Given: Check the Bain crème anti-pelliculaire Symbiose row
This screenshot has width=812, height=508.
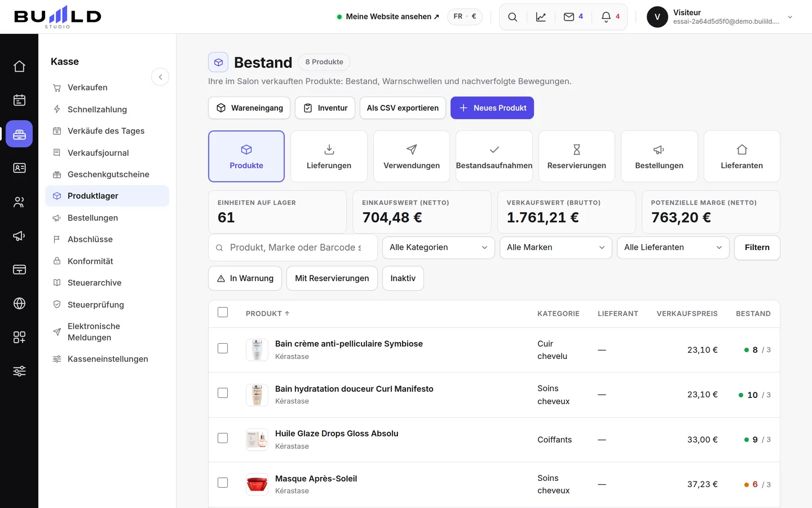Looking at the screenshot, I should pos(223,348).
